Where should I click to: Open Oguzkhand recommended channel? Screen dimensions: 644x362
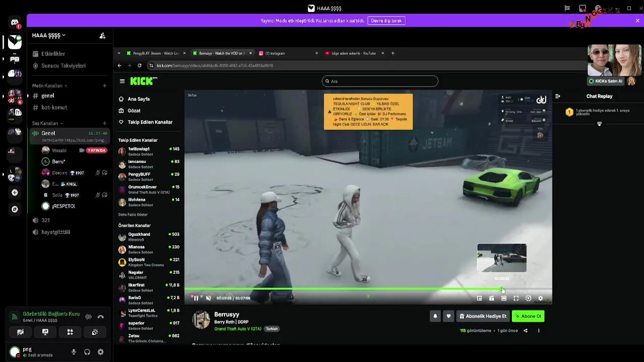coord(148,237)
